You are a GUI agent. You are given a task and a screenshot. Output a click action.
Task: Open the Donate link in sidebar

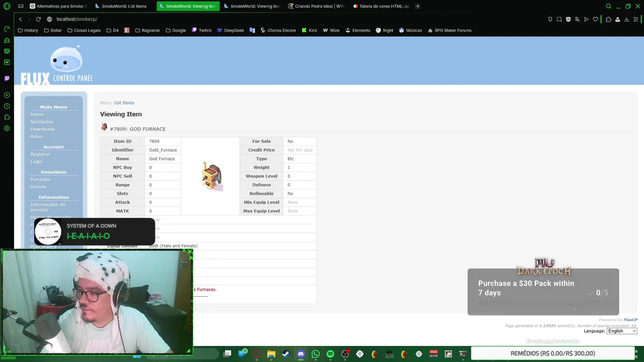(x=38, y=187)
